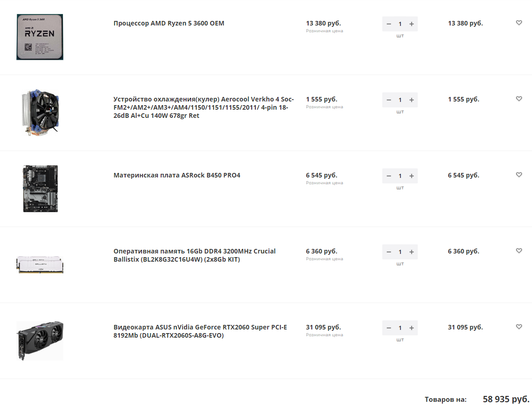Click the ASUS graphics card thumbnail image
This screenshot has width=532, height=405.
(40, 340)
